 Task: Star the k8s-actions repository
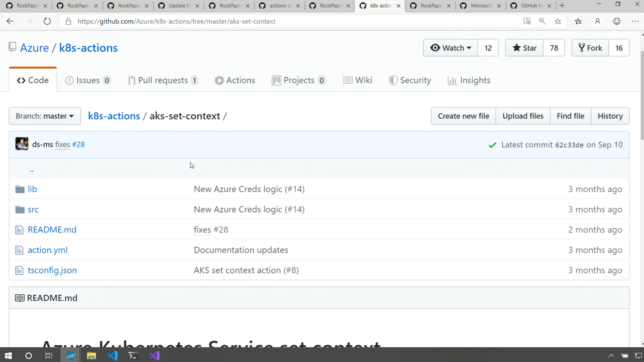[x=524, y=48]
